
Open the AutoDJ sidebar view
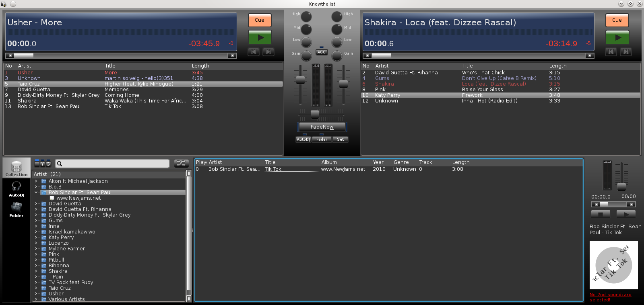(17, 189)
